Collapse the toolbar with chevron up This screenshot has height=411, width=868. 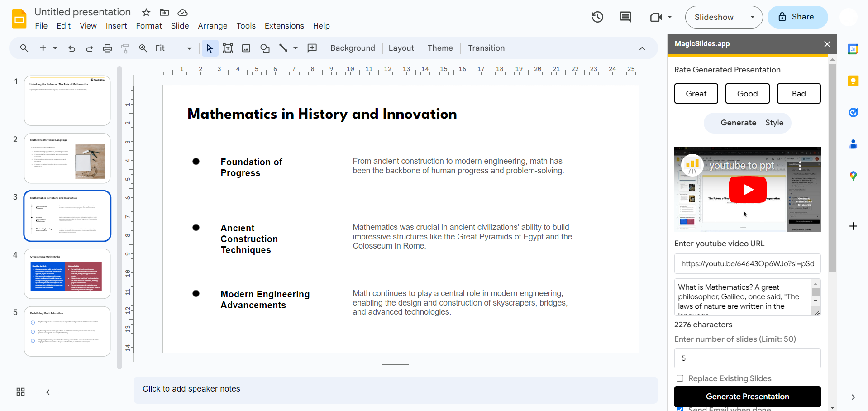[642, 48]
